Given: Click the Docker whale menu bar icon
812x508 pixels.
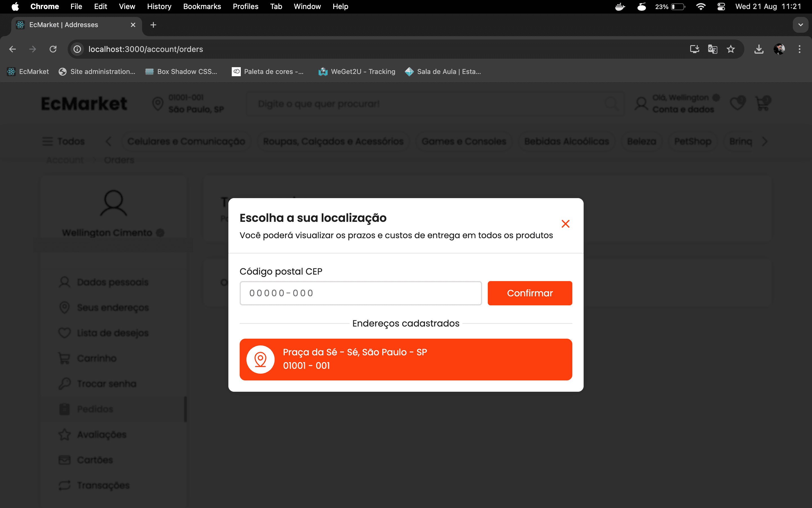Looking at the screenshot, I should click(620, 7).
